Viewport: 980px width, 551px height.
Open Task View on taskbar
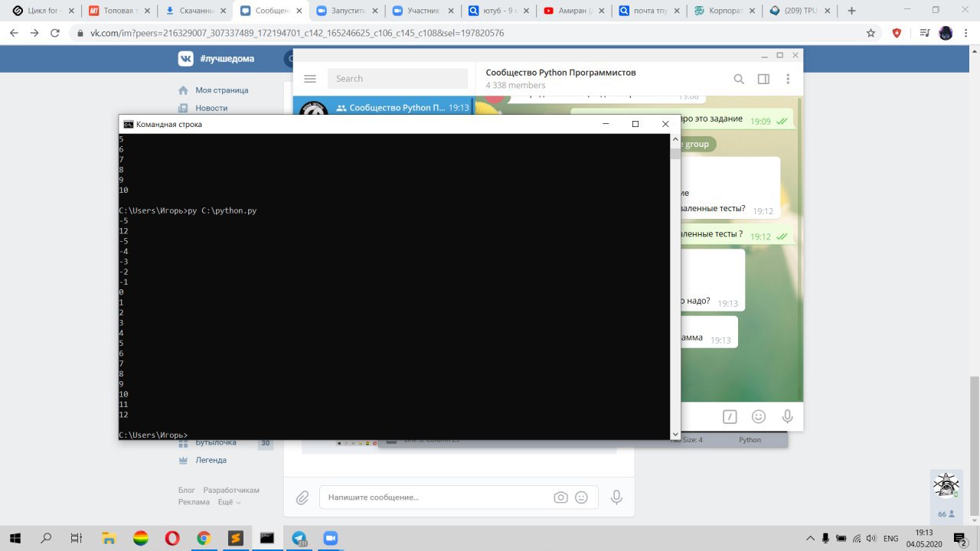(x=76, y=538)
